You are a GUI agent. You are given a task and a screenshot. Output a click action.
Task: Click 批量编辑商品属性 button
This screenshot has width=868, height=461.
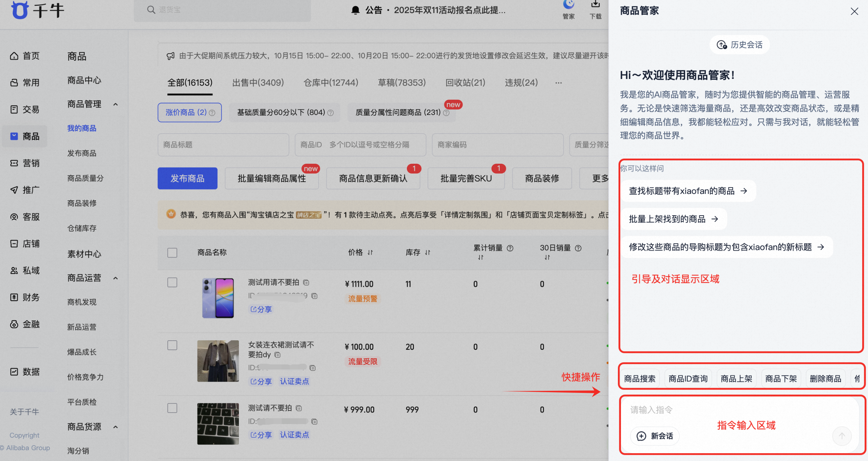pos(272,178)
